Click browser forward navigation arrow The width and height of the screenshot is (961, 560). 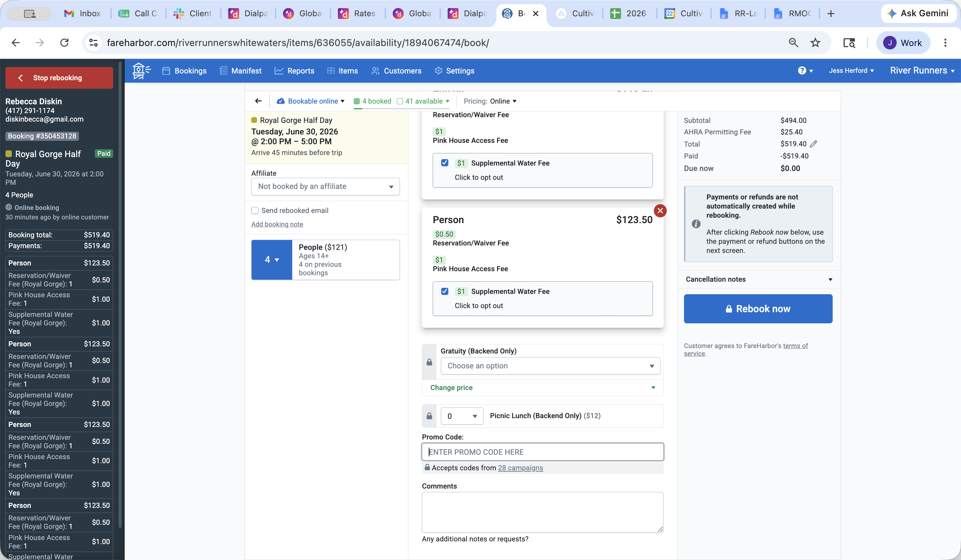(x=40, y=43)
